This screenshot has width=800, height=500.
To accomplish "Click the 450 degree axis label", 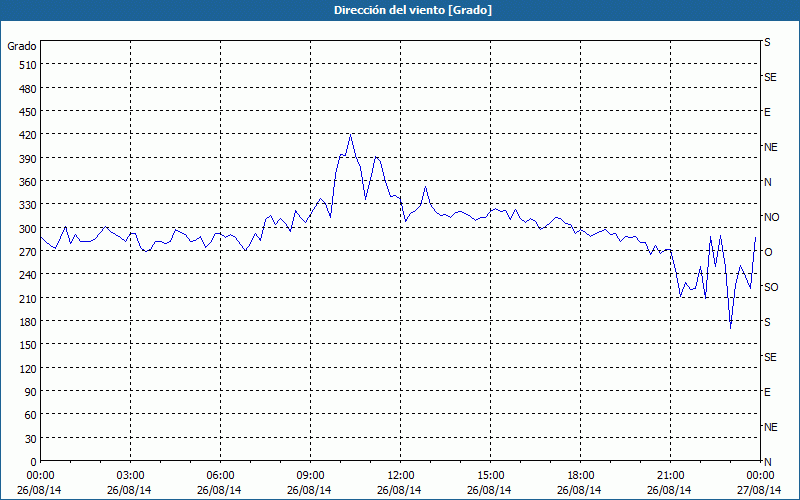I will pos(28,112).
